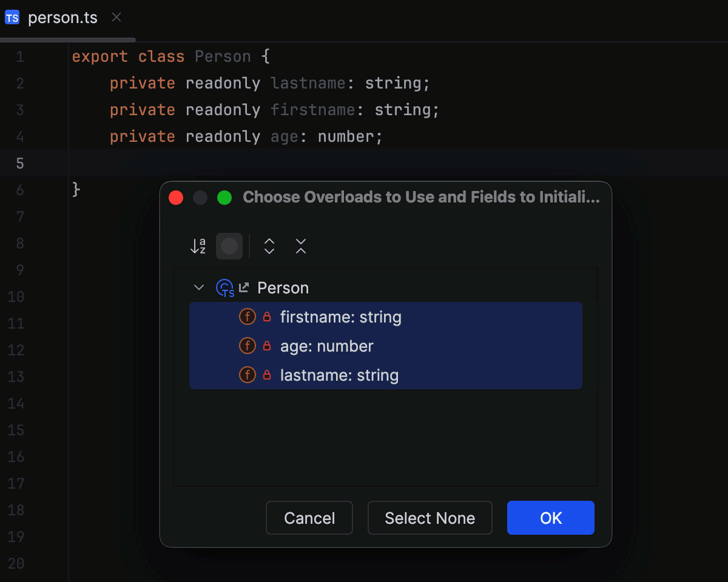Toggle selection of lastname: string field
Viewport: 728px width, 582px height.
coord(339,375)
